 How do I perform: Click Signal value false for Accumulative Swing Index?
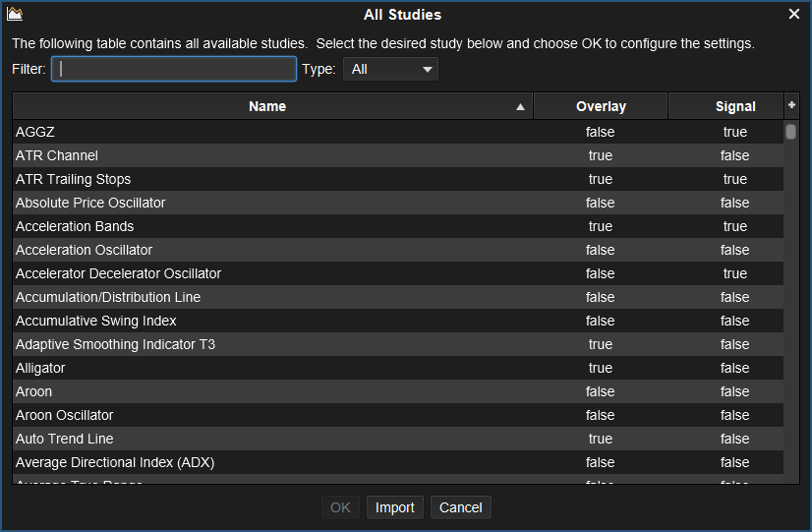click(x=735, y=321)
